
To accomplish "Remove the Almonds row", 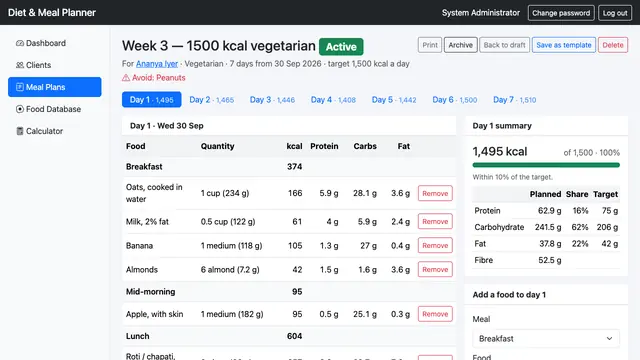I will pyautogui.click(x=435, y=269).
